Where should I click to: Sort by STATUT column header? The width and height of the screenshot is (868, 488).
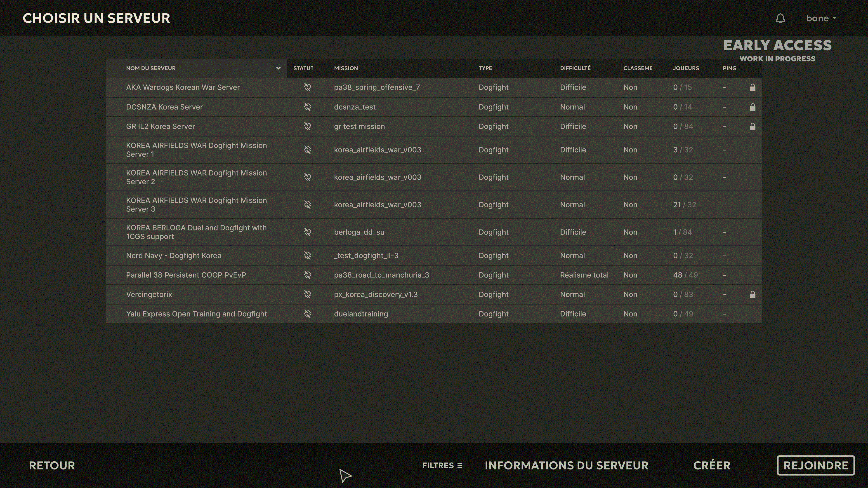point(303,68)
